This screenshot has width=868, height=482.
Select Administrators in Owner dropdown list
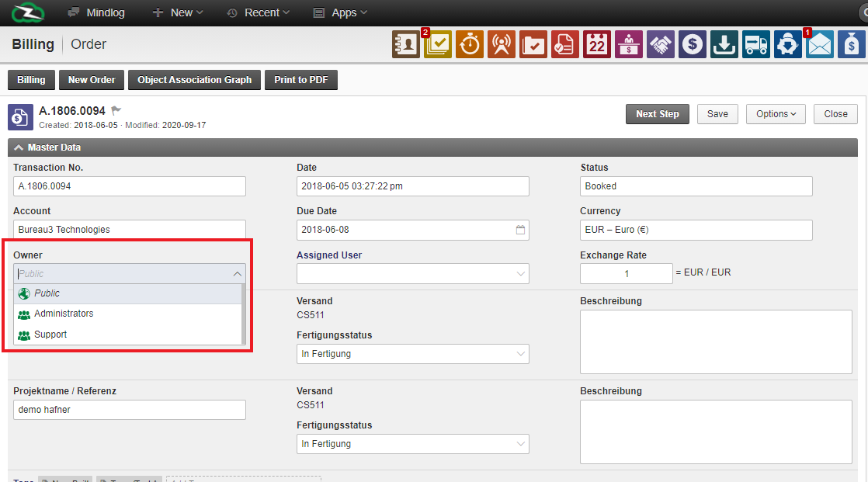point(64,314)
